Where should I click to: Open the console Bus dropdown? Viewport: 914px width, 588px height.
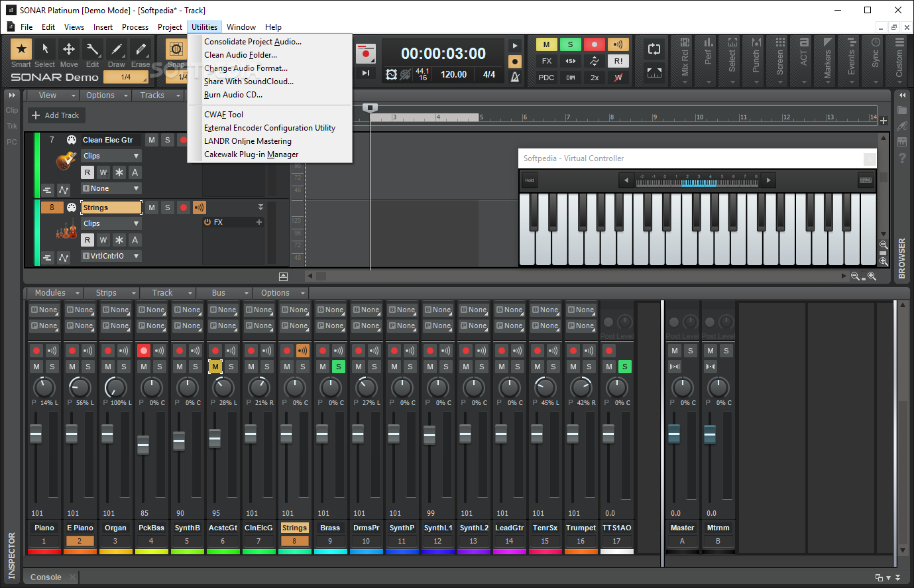(x=224, y=293)
